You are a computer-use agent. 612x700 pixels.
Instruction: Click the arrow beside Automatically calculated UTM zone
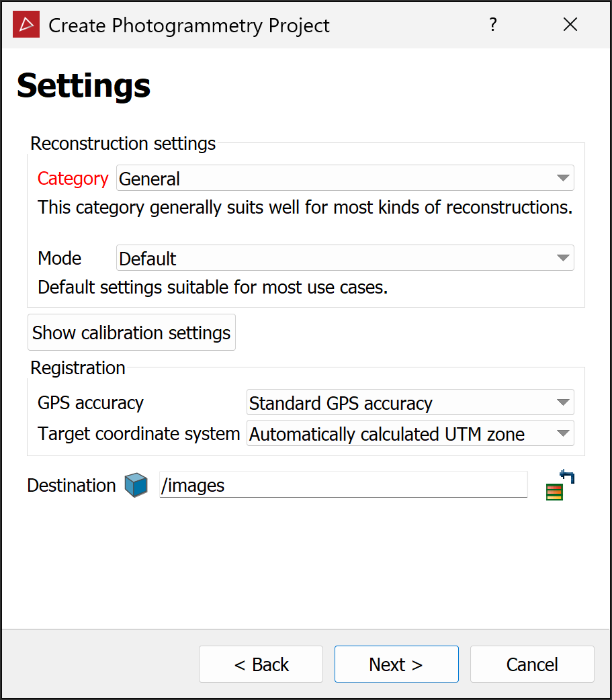tap(563, 434)
